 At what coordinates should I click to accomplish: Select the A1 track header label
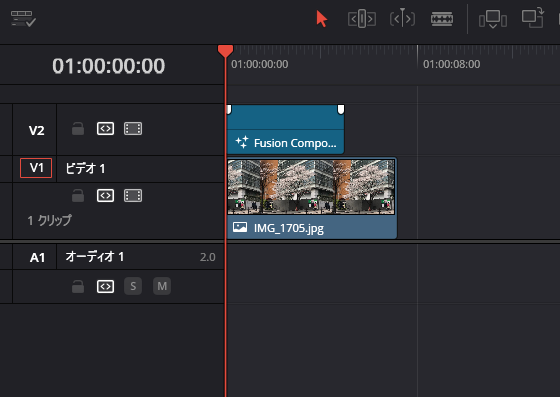click(x=37, y=257)
